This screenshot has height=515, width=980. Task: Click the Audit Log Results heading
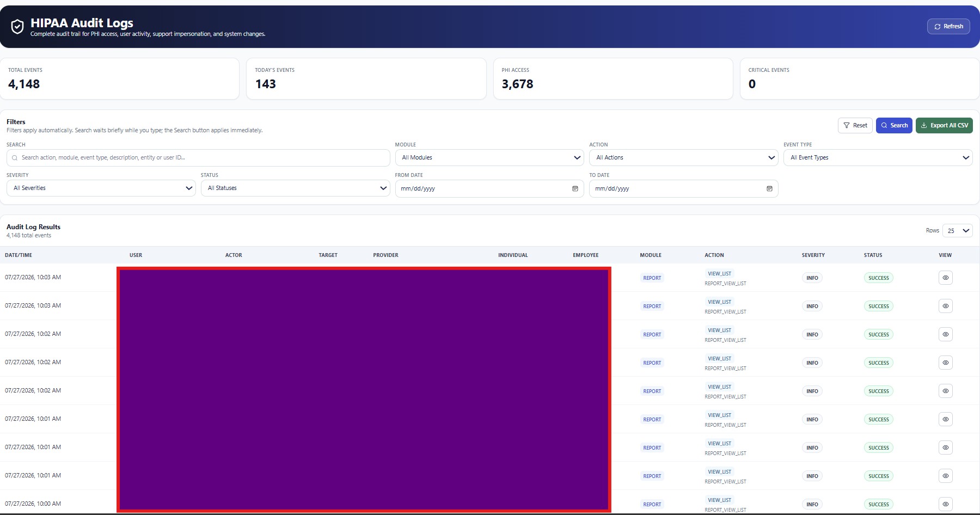click(x=33, y=227)
